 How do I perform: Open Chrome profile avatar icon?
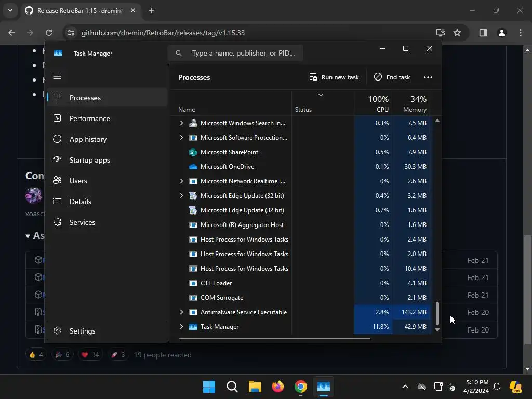[x=501, y=33]
